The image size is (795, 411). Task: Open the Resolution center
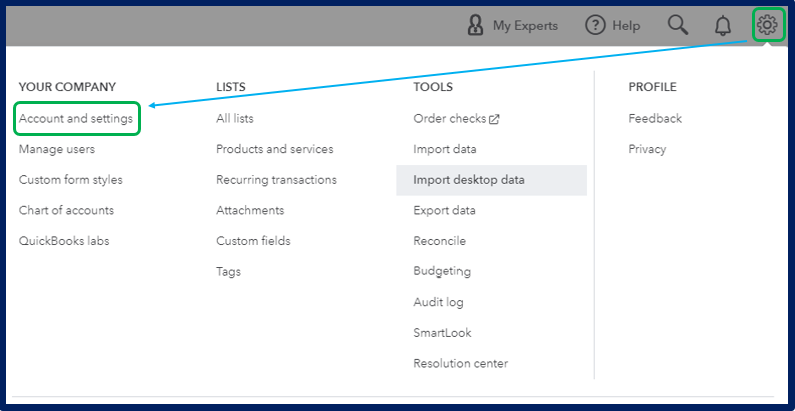[460, 363]
